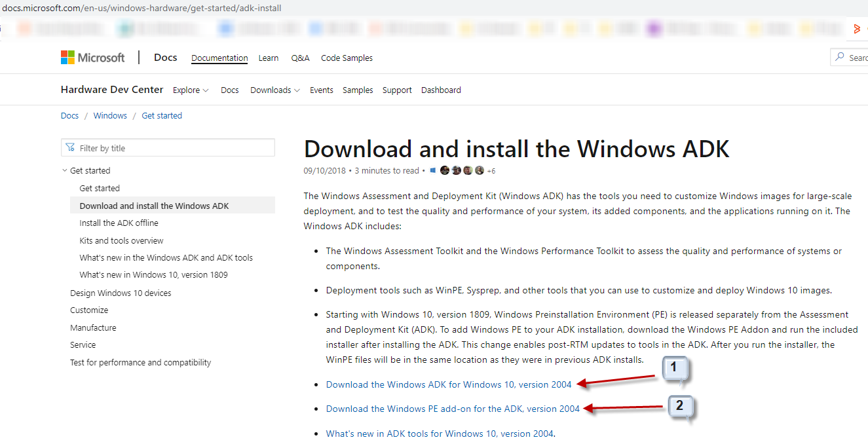Click the Get started breadcrumb link
The height and width of the screenshot is (444, 868).
pyautogui.click(x=162, y=116)
